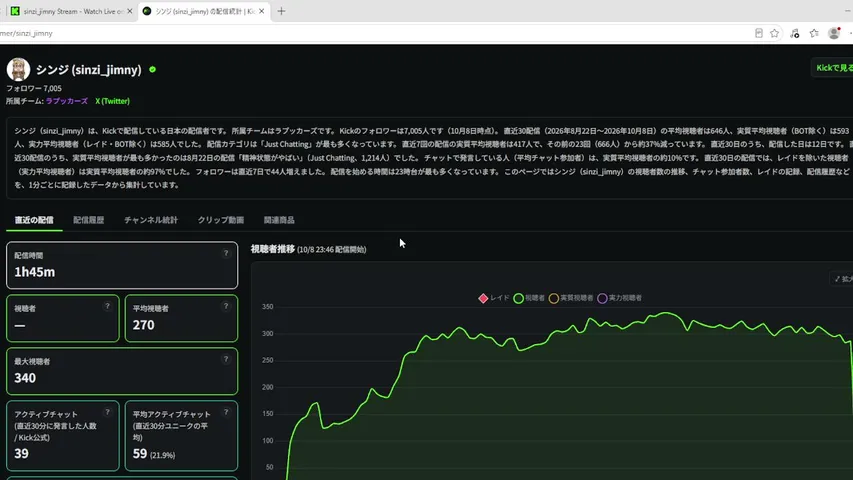Open the favorites list icon
Viewport: 853px width, 480px height.
pyautogui.click(x=814, y=33)
